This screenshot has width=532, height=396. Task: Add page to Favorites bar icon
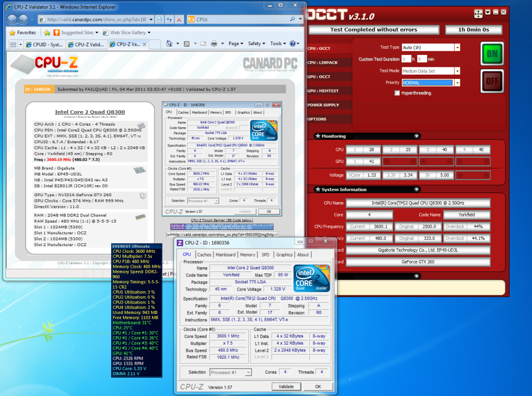click(x=47, y=33)
